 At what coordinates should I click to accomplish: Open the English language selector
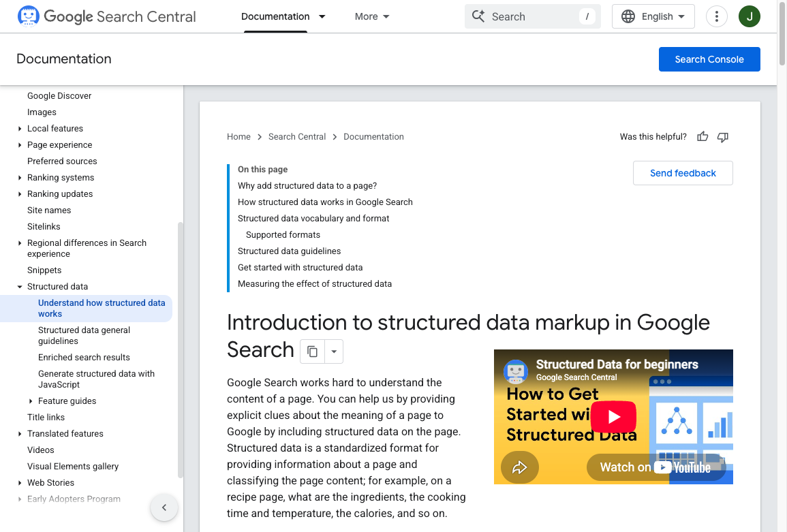(x=653, y=16)
